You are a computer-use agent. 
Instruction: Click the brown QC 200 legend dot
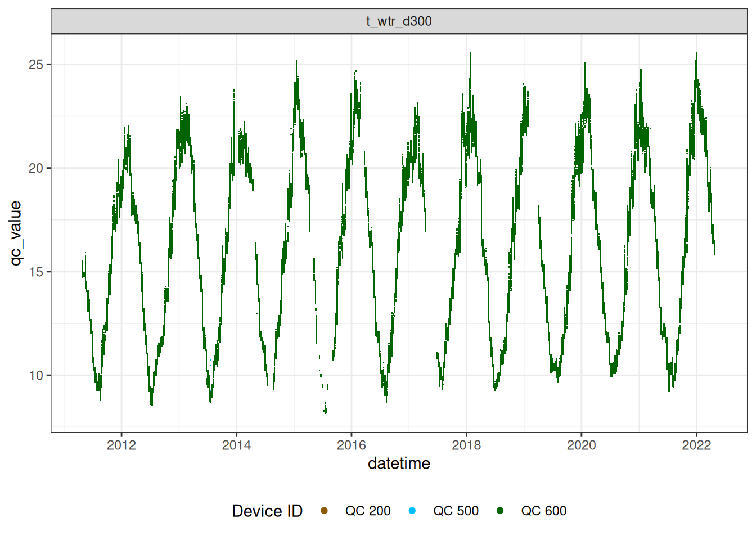coord(324,511)
